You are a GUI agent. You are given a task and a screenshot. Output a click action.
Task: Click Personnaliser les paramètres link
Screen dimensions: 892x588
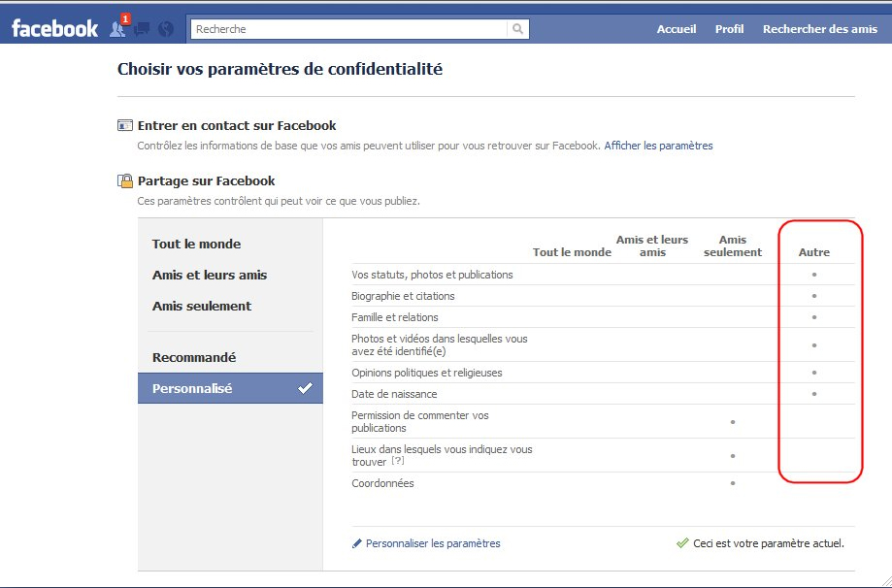(433, 543)
